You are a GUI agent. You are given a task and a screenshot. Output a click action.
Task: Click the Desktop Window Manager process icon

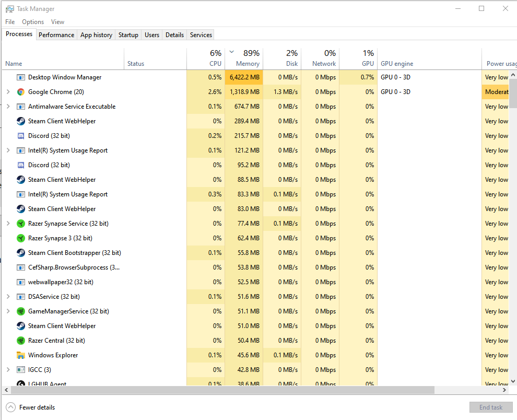[x=21, y=77]
